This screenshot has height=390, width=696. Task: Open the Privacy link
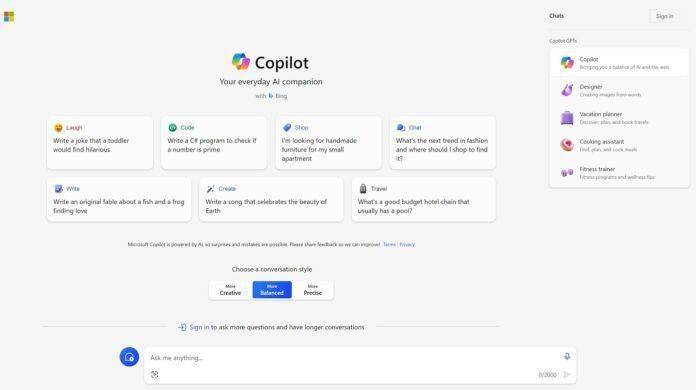[407, 244]
